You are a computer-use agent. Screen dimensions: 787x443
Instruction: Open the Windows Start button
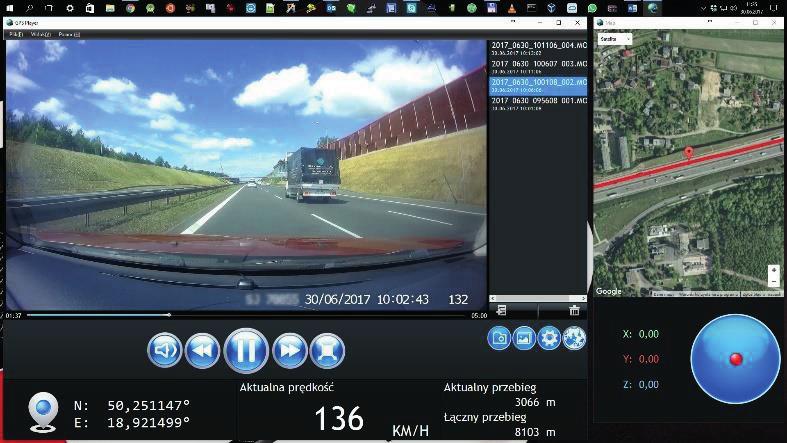[x=9, y=8]
